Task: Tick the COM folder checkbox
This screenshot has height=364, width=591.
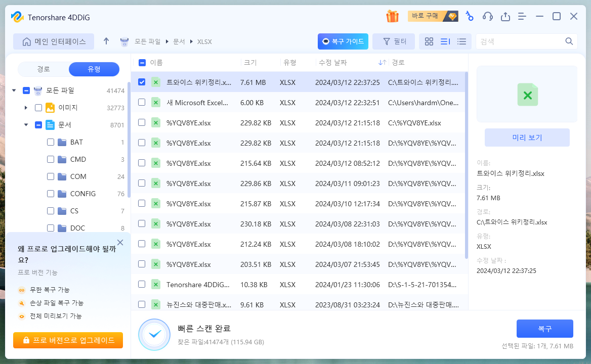Action: 51,176
